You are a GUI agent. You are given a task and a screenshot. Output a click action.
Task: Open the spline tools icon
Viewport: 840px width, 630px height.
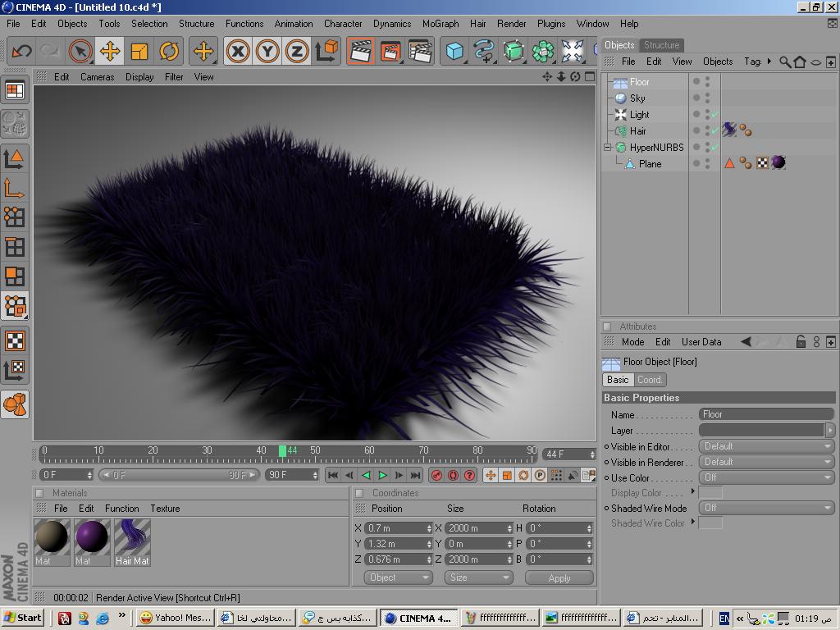(484, 52)
